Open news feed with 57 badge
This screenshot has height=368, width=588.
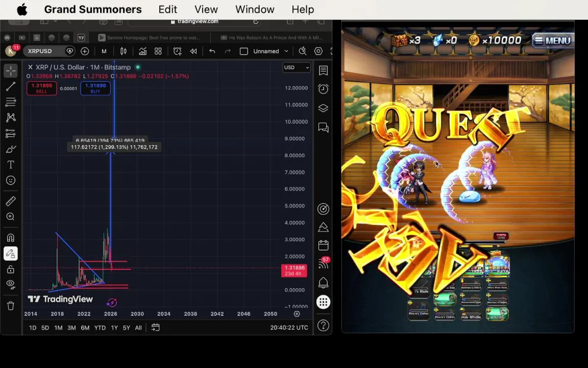[323, 263]
